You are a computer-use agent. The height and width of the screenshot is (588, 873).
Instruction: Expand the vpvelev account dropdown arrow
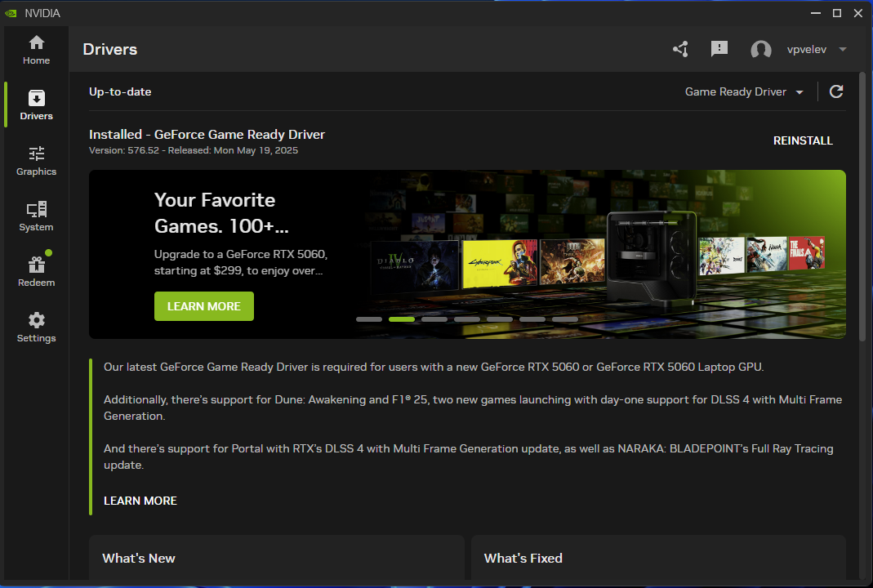[843, 50]
